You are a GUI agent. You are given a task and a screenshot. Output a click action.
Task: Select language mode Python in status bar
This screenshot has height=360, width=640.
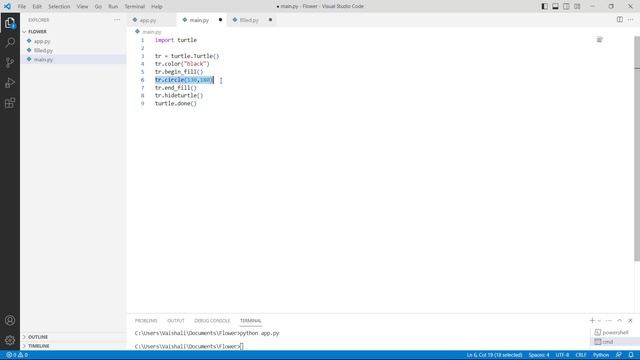click(601, 355)
